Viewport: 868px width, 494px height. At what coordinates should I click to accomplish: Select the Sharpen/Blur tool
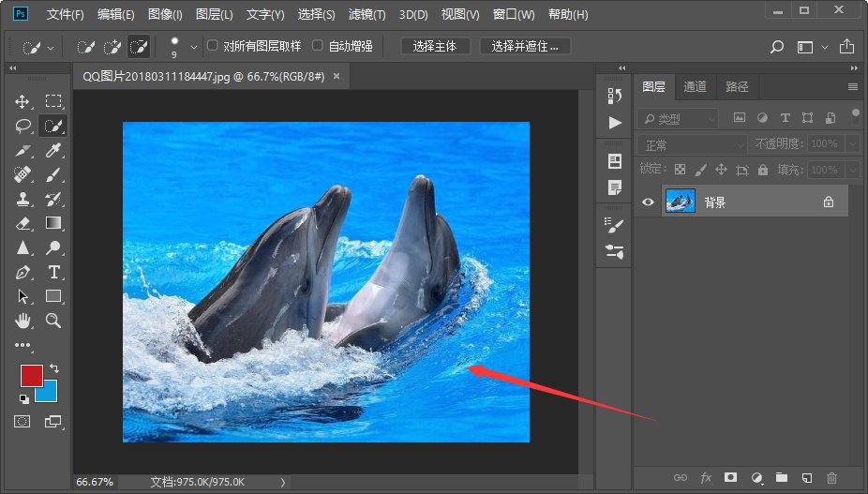pos(22,247)
